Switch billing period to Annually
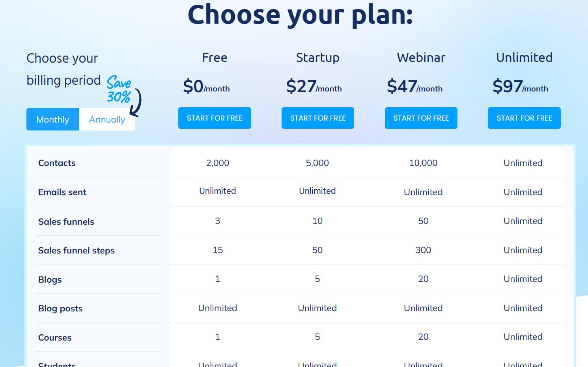 click(x=107, y=119)
